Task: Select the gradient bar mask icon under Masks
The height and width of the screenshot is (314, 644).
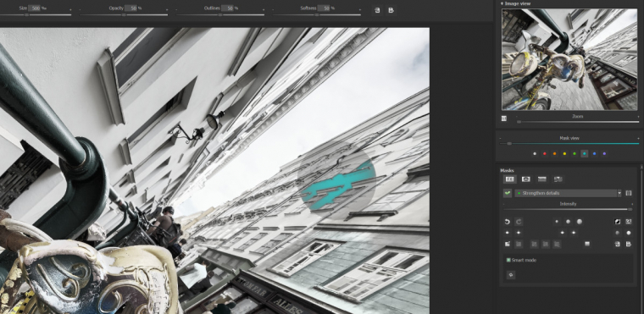Action: tap(541, 179)
